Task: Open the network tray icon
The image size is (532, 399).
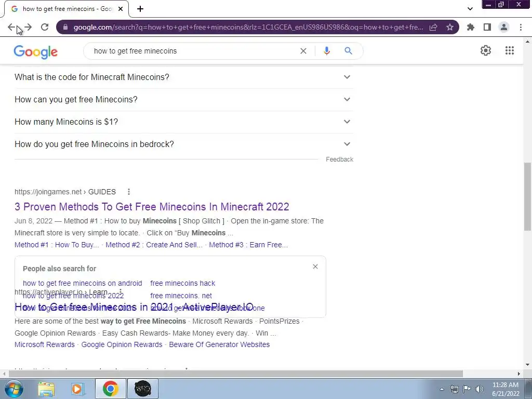Action: click(454, 389)
